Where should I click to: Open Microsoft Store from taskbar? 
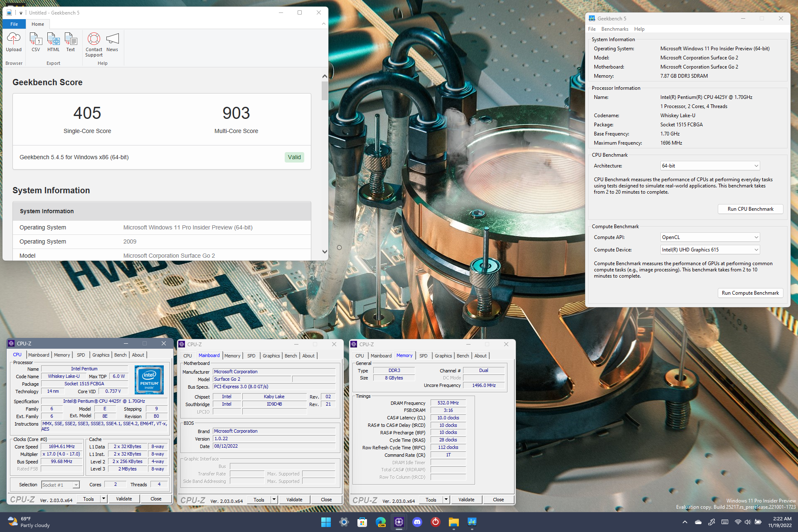click(x=362, y=522)
